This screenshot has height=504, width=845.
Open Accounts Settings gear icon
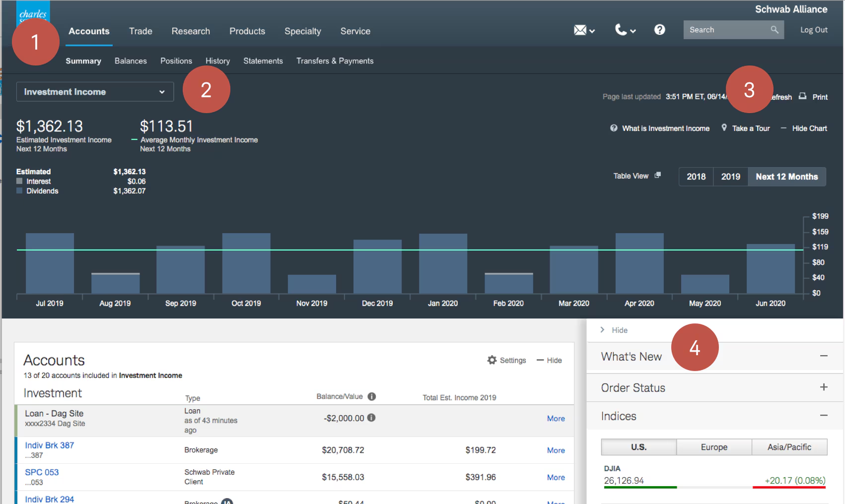[492, 360]
